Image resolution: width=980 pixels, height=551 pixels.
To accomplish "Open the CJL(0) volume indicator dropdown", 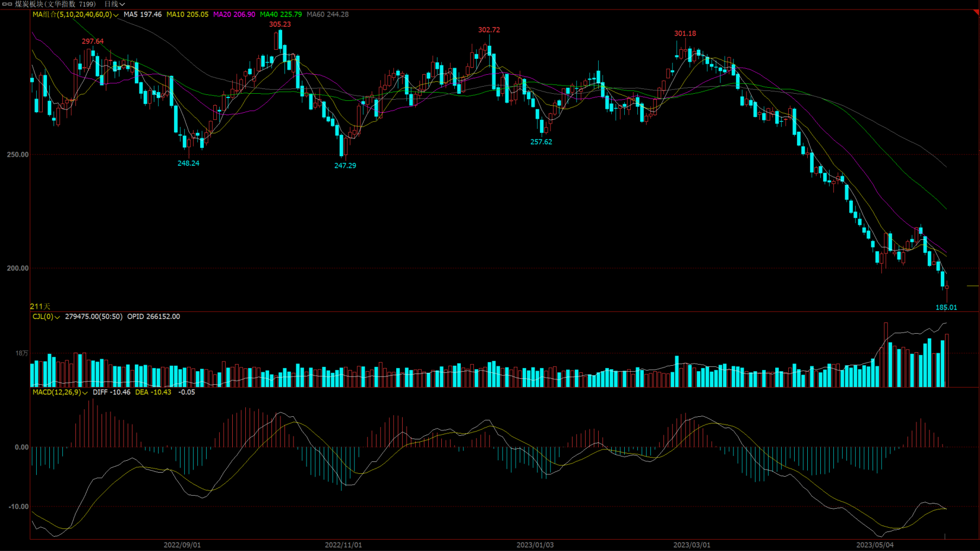I will 46,316.
